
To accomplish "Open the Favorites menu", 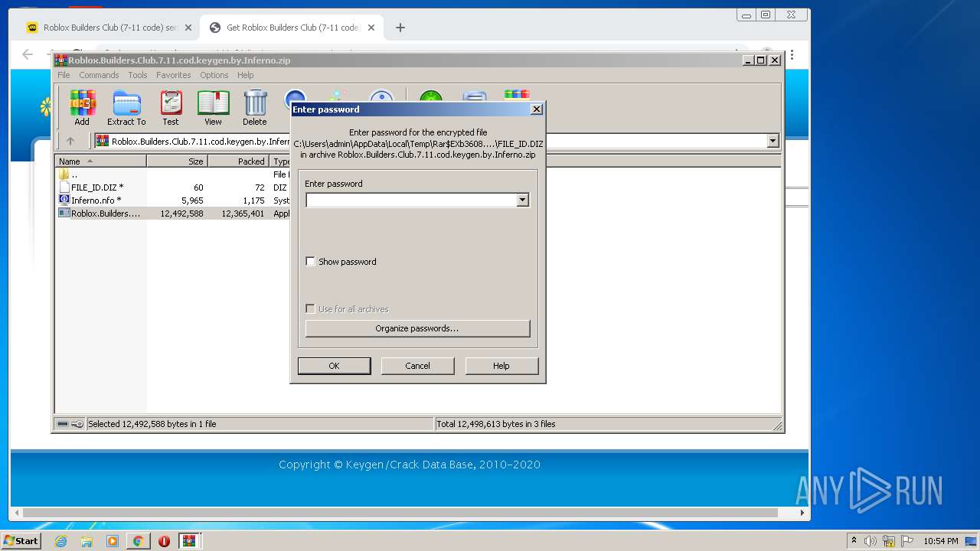I will [x=174, y=75].
